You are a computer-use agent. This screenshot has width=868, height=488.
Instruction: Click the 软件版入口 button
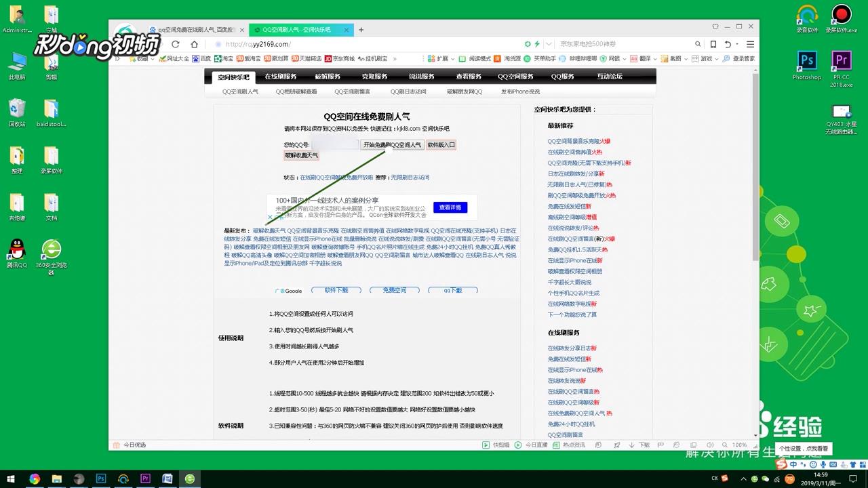click(x=441, y=144)
